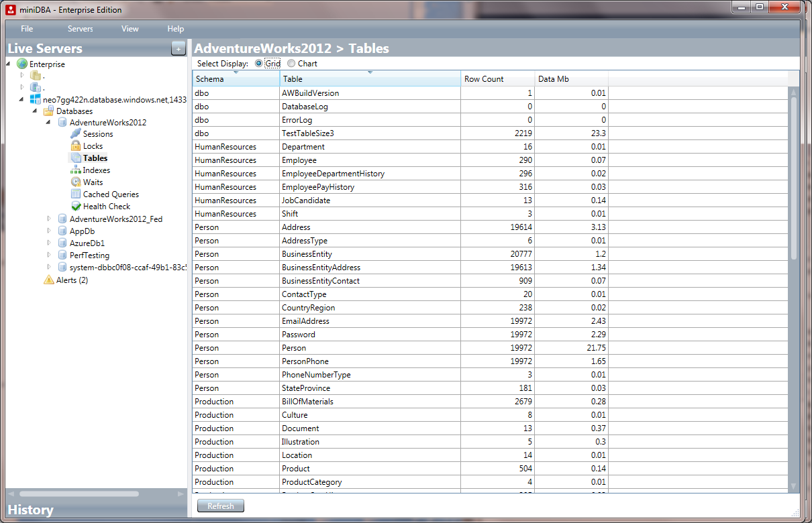Image resolution: width=812 pixels, height=523 pixels.
Task: Expand the AzureDb1 database node
Action: tap(48, 243)
